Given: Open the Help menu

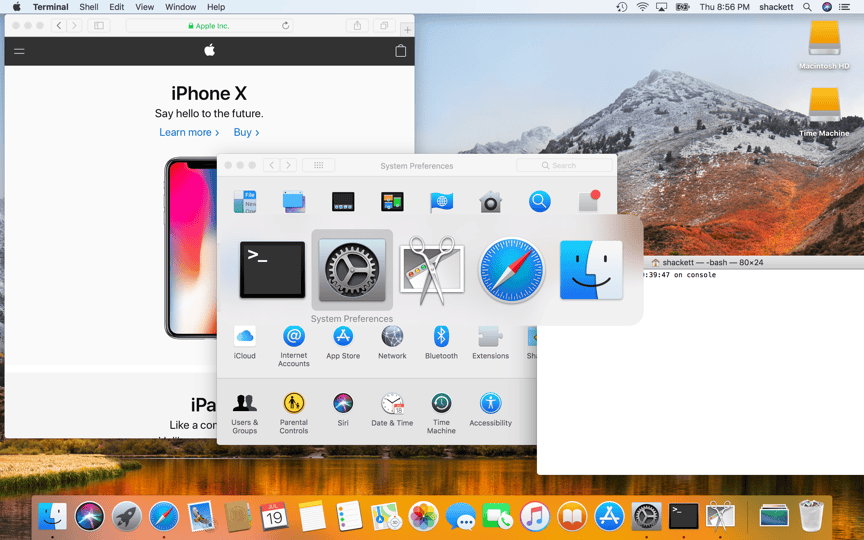Looking at the screenshot, I should coord(216,7).
